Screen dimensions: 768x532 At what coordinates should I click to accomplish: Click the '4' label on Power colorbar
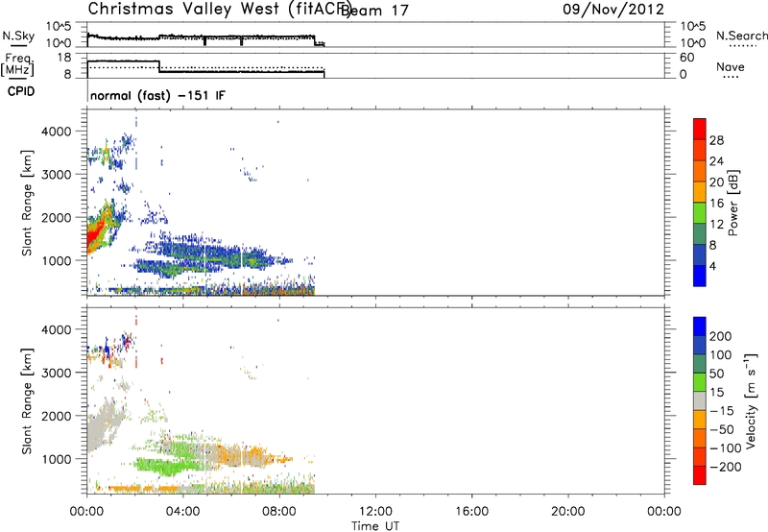point(712,266)
